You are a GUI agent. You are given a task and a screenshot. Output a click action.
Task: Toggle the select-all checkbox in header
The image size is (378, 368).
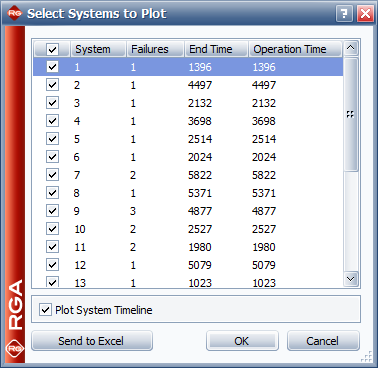point(52,50)
